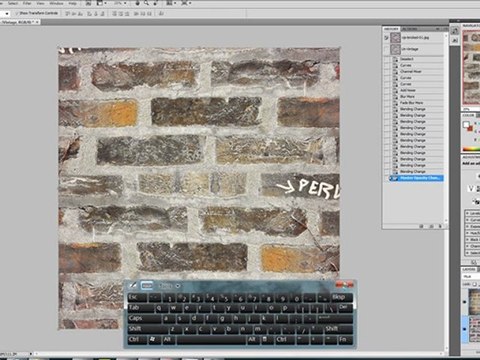Open the Select menu
The image size is (480, 360).
click(x=13, y=3)
